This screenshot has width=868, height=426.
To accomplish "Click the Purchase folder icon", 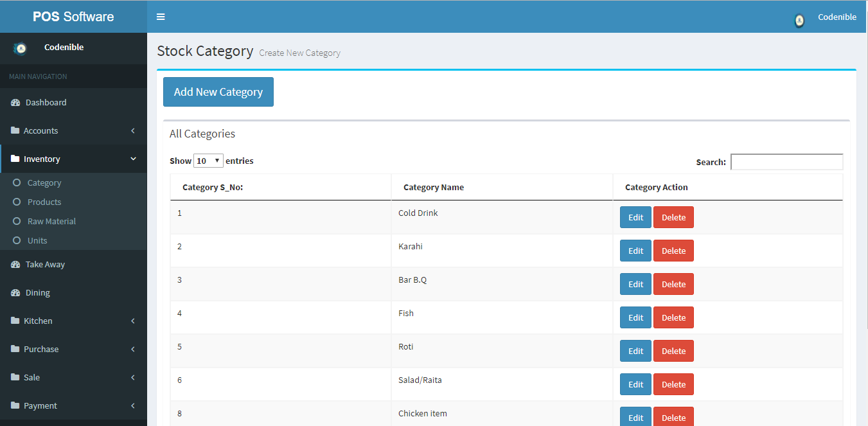I will click(15, 349).
